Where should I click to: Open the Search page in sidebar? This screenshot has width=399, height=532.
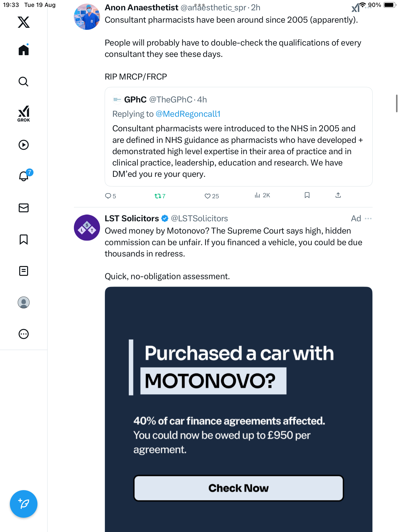click(x=24, y=82)
